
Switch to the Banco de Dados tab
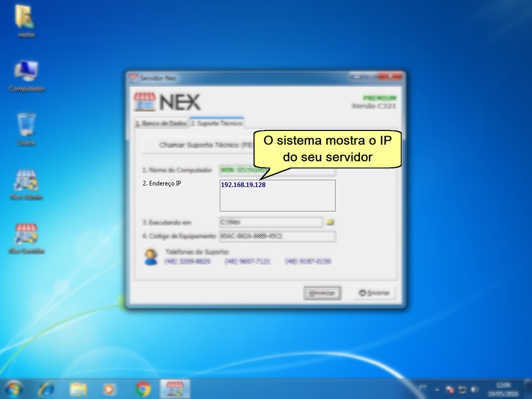point(162,124)
